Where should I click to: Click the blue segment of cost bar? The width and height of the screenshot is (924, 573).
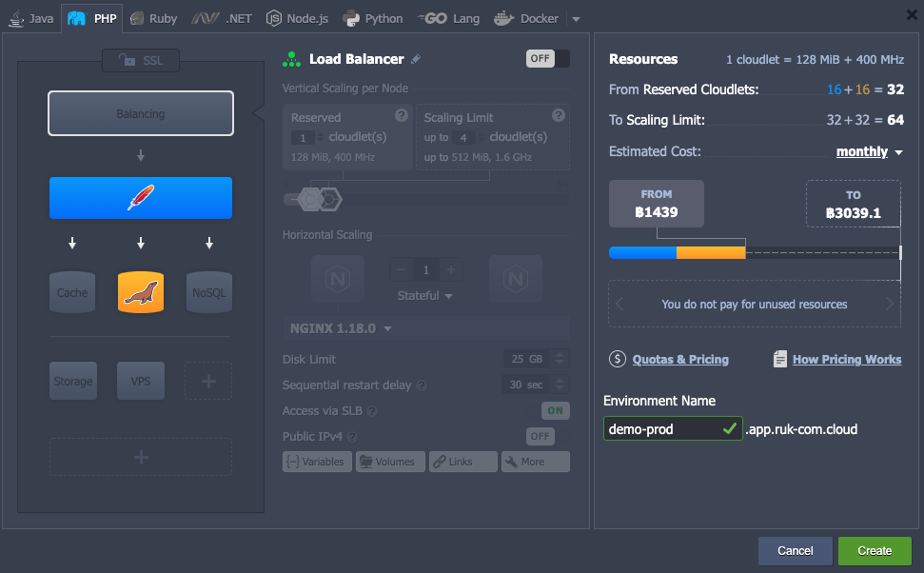[x=643, y=253]
